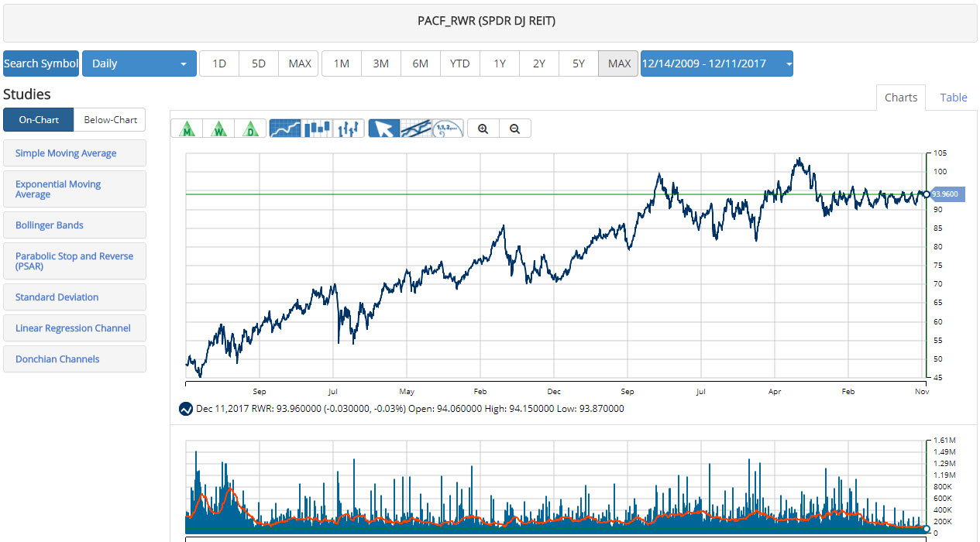The image size is (980, 542).
Task: Select the 3M time range
Action: pos(381,63)
